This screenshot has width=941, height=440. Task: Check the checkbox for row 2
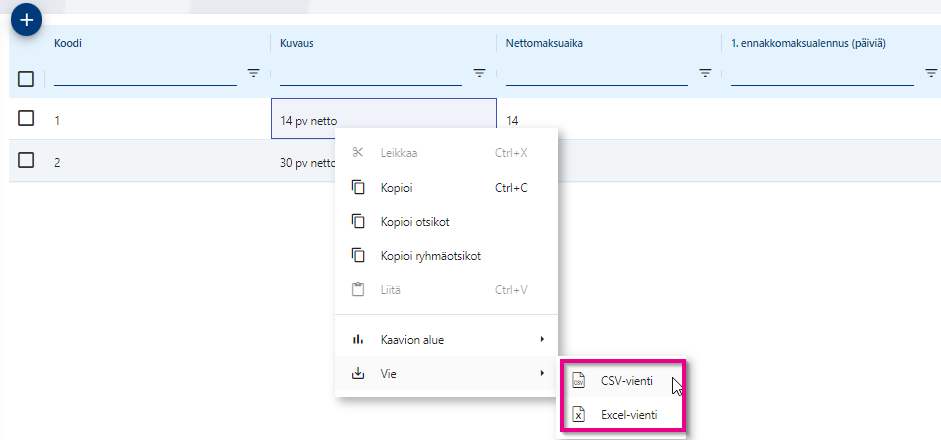click(x=27, y=160)
